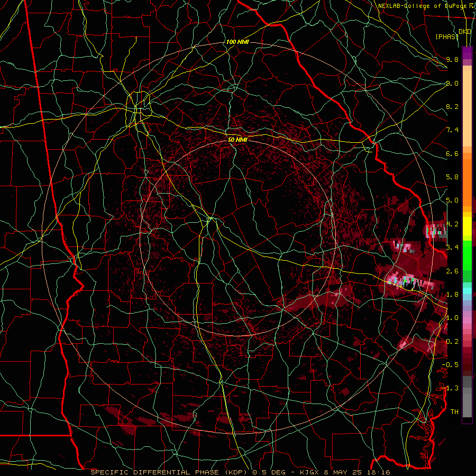
Task: Click the -0.5 value on the color scale
Action: (450, 365)
